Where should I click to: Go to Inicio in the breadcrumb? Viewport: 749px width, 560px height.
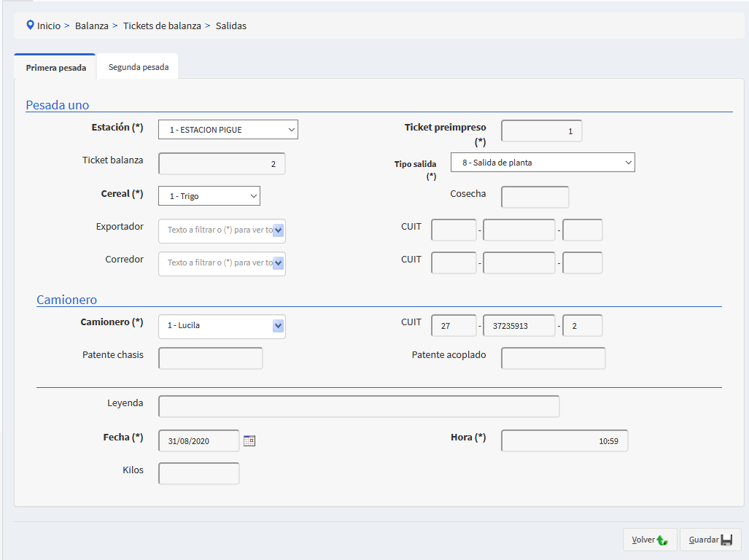[x=49, y=26]
